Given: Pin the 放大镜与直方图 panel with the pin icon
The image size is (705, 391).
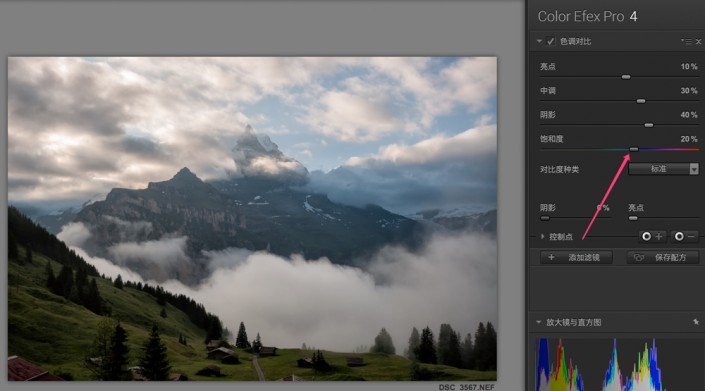Looking at the screenshot, I should [x=696, y=322].
